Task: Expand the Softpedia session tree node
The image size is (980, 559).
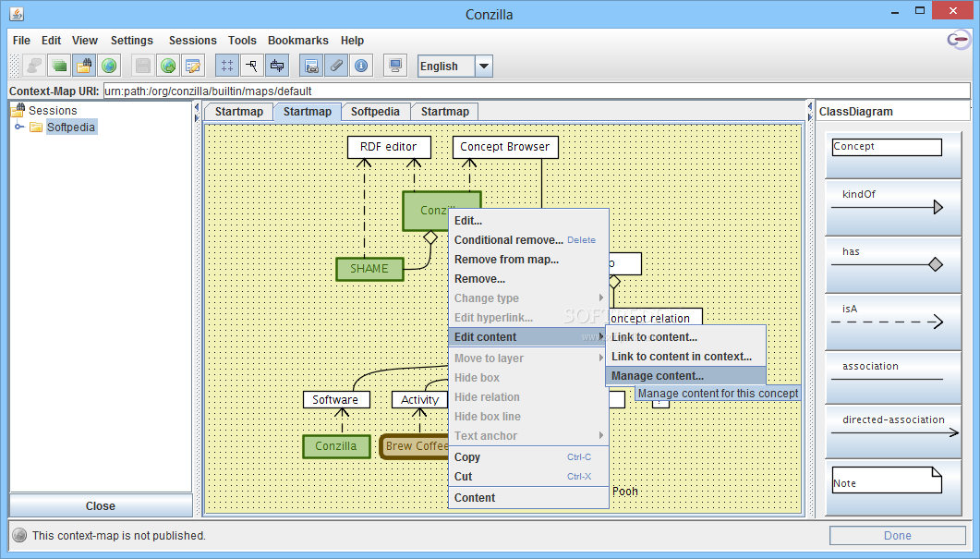Action: click(x=19, y=127)
